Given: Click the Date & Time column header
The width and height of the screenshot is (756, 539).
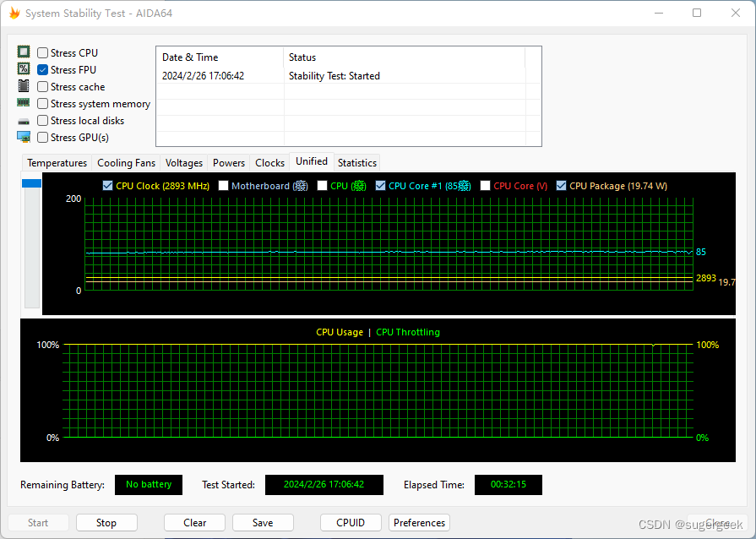Looking at the screenshot, I should 220,57.
